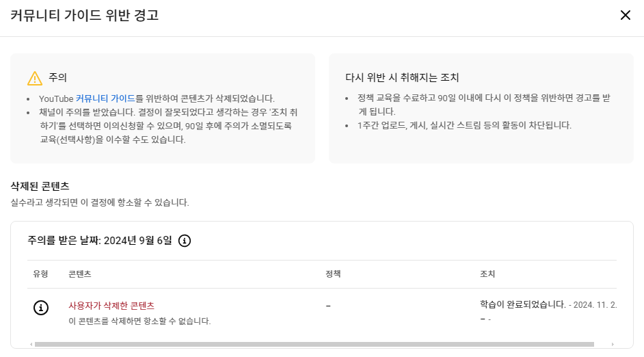Click the info icon in the 유형 column

click(x=41, y=308)
